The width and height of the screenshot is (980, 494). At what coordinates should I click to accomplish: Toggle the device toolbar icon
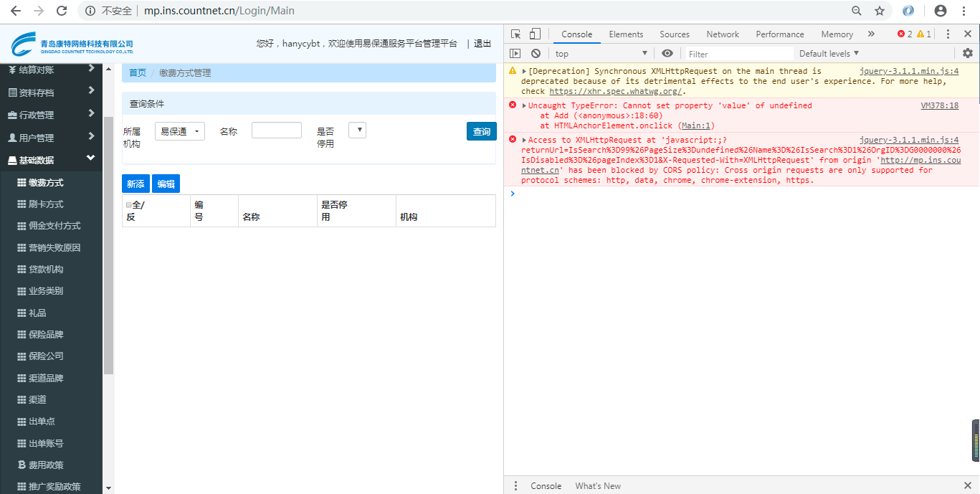535,34
